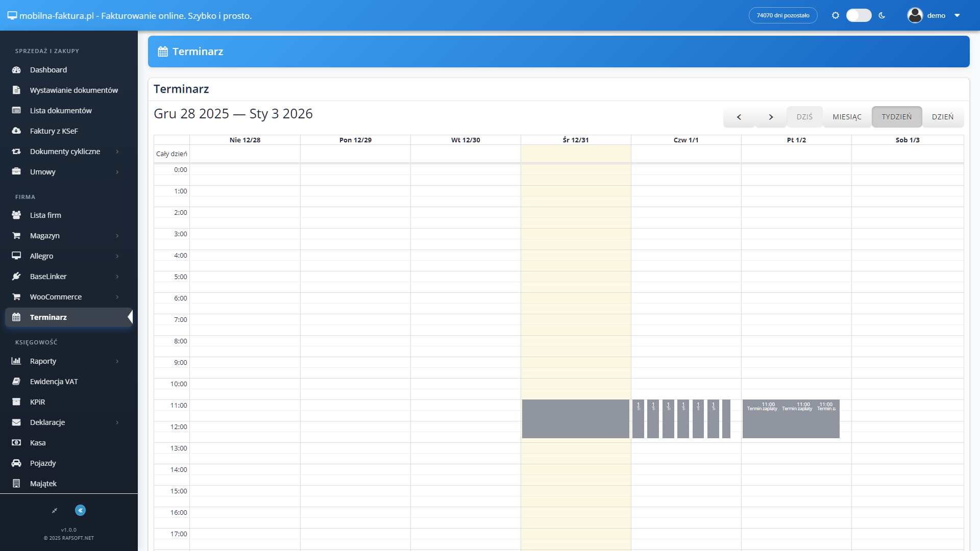980x551 pixels.
Task: Switch calendar to MIESIĄC view
Action: click(847, 117)
